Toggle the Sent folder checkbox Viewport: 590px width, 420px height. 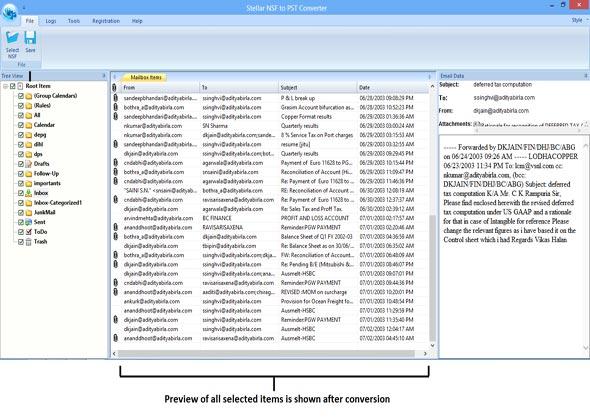pos(21,222)
